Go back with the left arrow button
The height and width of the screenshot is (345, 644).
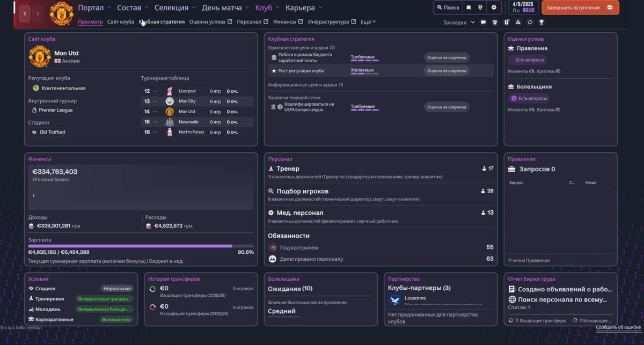(25, 13)
